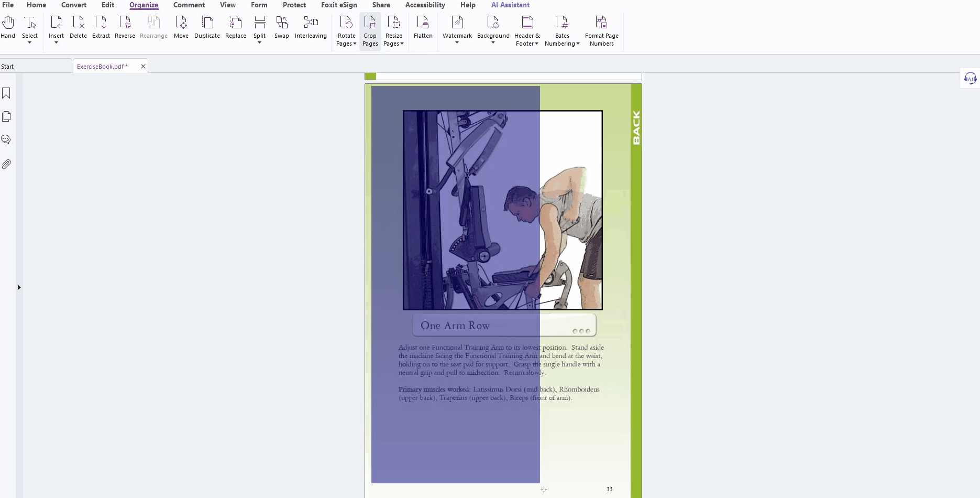Select the Organize ribbon tab

[x=144, y=5]
